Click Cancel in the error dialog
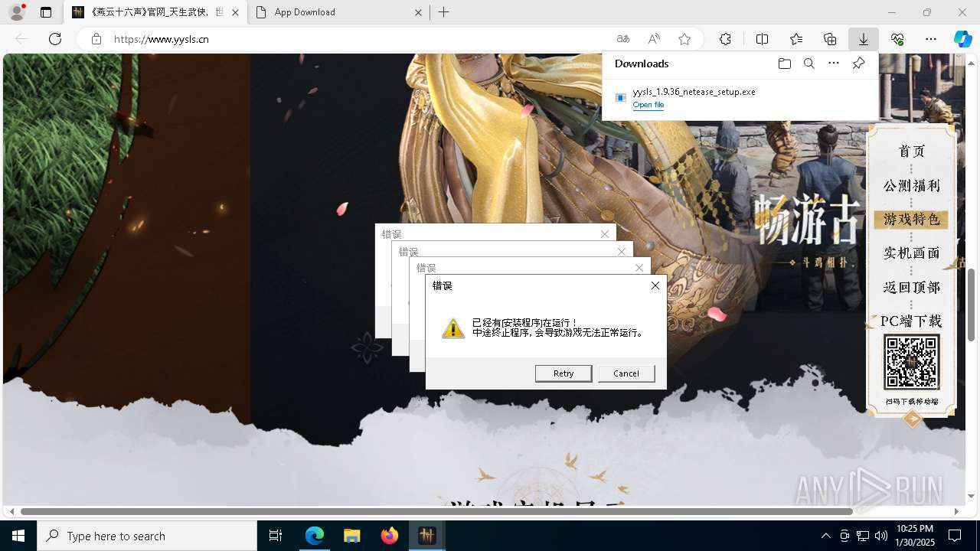Image resolution: width=980 pixels, height=551 pixels. click(626, 373)
